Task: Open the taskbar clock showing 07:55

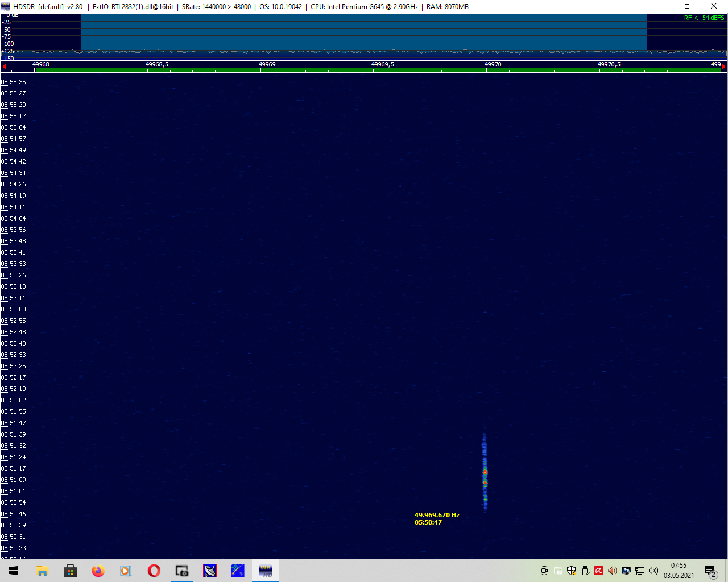Action: (679, 571)
